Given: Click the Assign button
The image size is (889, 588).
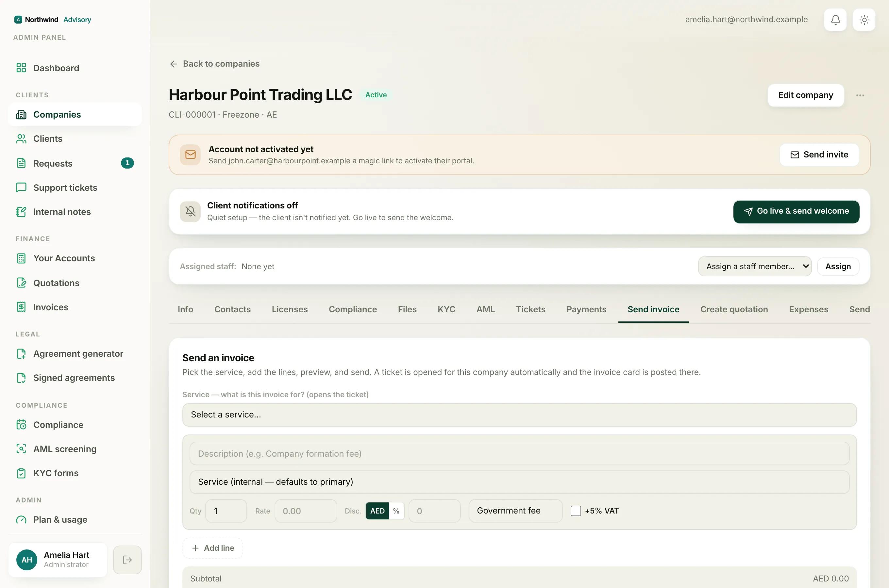Looking at the screenshot, I should click(838, 266).
